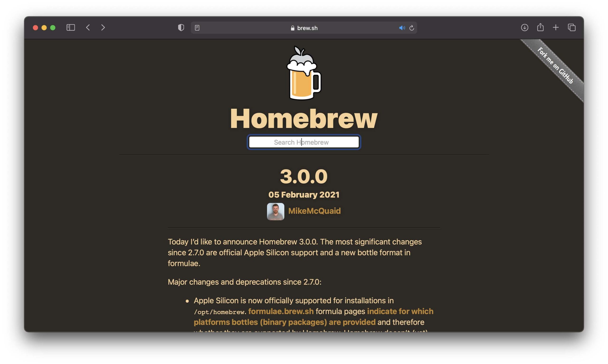Open the formulae.brew.sh link

coord(281,311)
